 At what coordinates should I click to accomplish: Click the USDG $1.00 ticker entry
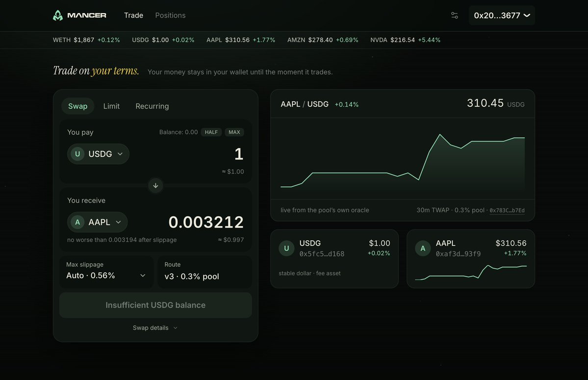point(163,40)
